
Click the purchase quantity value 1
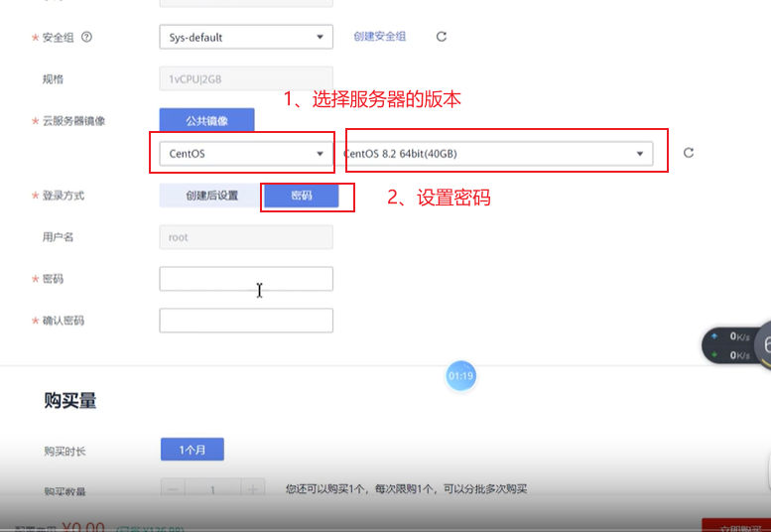point(212,489)
